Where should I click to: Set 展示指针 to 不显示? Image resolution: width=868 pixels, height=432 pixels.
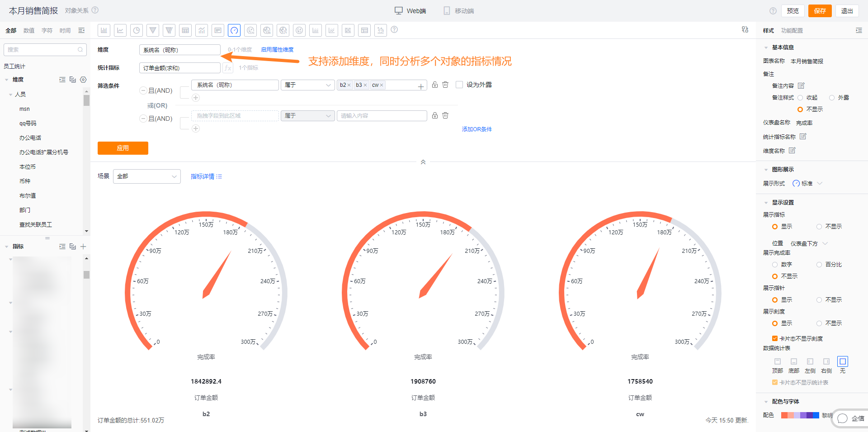point(819,300)
